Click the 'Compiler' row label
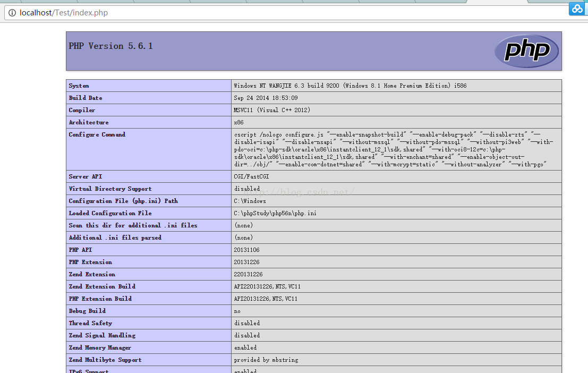Screen dimensions: 588x373 pyautogui.click(x=82, y=111)
